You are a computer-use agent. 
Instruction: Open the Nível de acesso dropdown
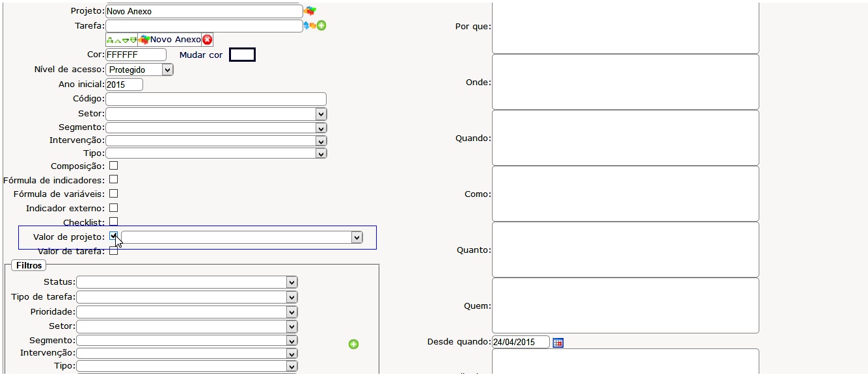coord(139,70)
